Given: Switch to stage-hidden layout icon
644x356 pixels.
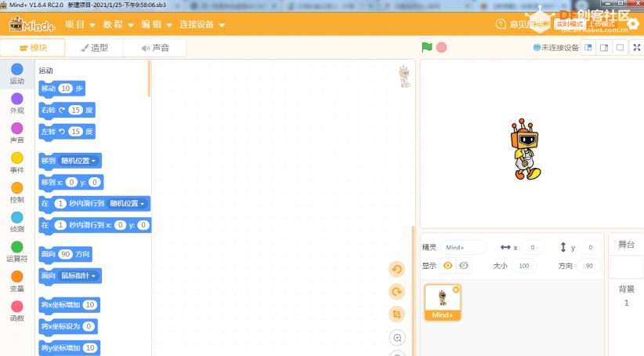Looking at the screenshot, I should (620, 48).
